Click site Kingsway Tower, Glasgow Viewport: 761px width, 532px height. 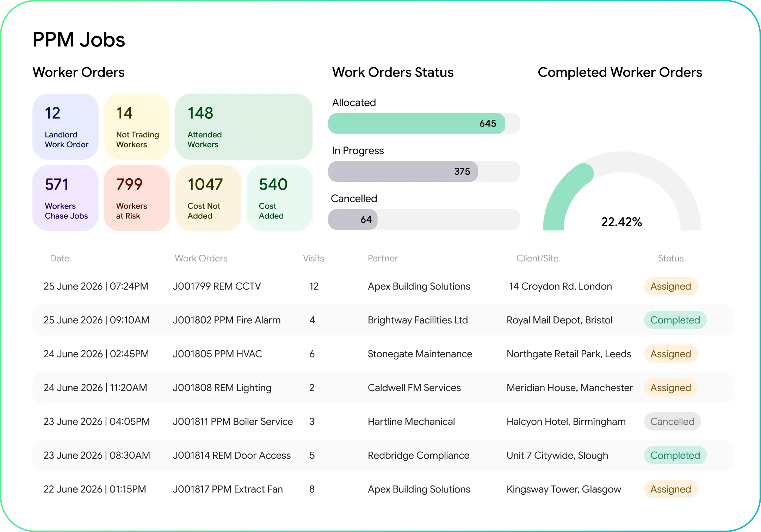(564, 489)
